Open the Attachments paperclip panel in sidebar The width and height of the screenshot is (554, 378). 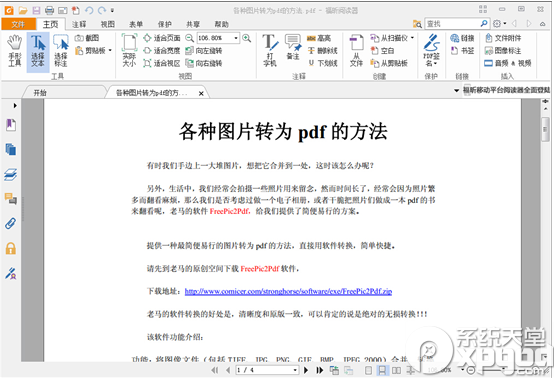(x=11, y=223)
